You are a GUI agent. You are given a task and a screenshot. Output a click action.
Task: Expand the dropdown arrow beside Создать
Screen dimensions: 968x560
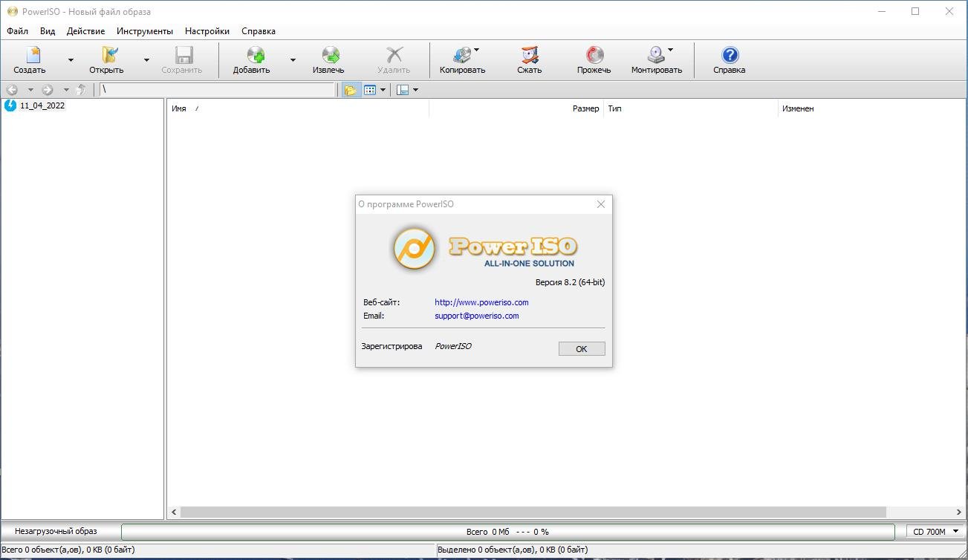point(71,60)
